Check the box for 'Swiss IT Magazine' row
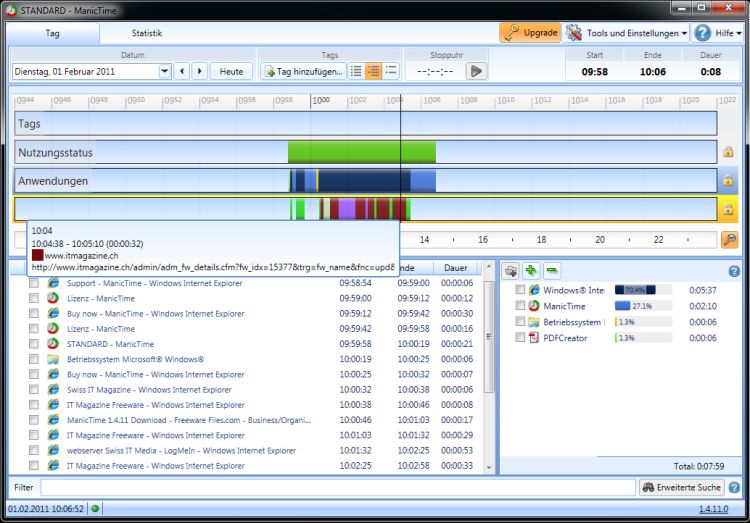The image size is (750, 523). (x=34, y=390)
